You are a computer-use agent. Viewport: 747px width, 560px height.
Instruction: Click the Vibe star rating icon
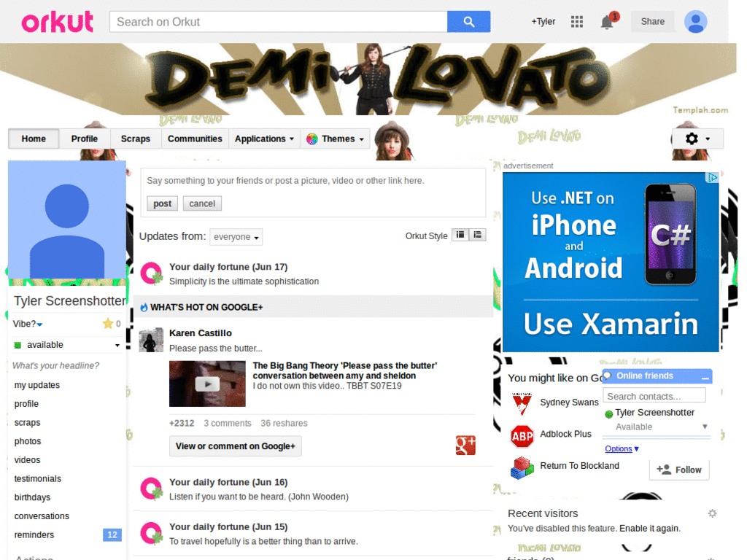coord(108,323)
